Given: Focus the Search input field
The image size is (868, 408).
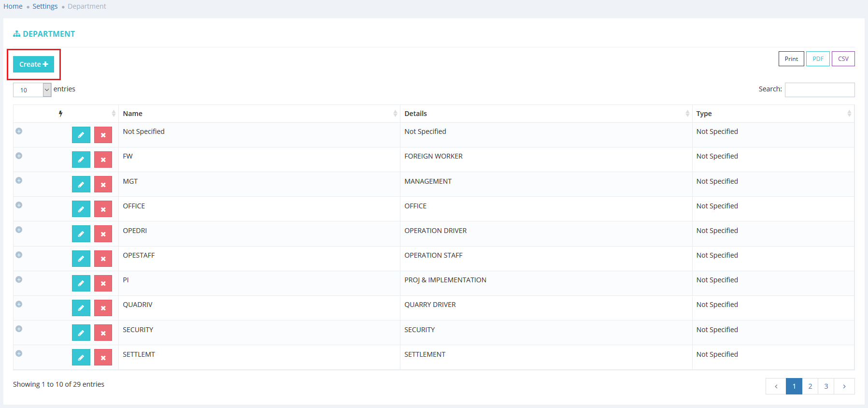Looking at the screenshot, I should pyautogui.click(x=819, y=90).
